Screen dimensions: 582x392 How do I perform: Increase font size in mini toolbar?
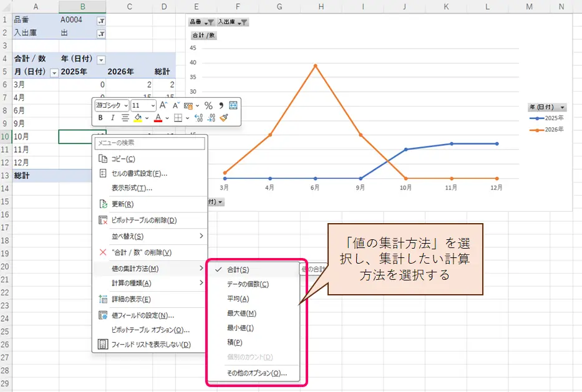point(163,105)
